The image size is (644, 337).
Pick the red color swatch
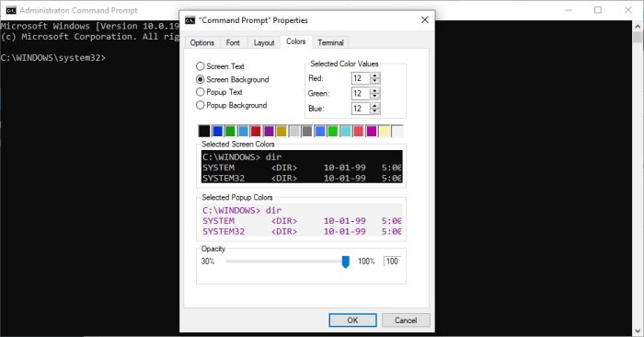256,131
